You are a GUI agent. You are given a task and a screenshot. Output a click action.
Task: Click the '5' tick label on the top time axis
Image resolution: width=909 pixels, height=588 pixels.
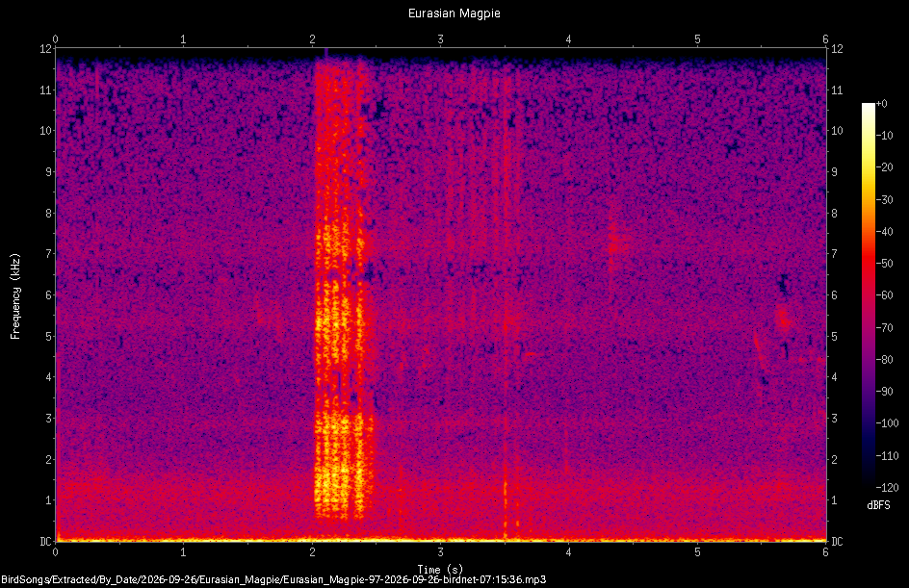(697, 39)
